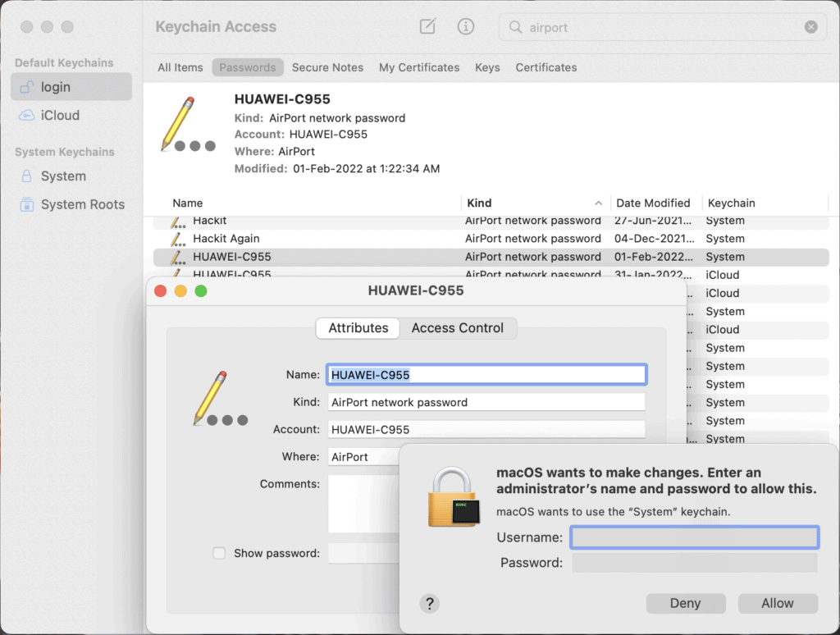Enable the Show password checkbox
The image size is (840, 635).
tap(218, 553)
